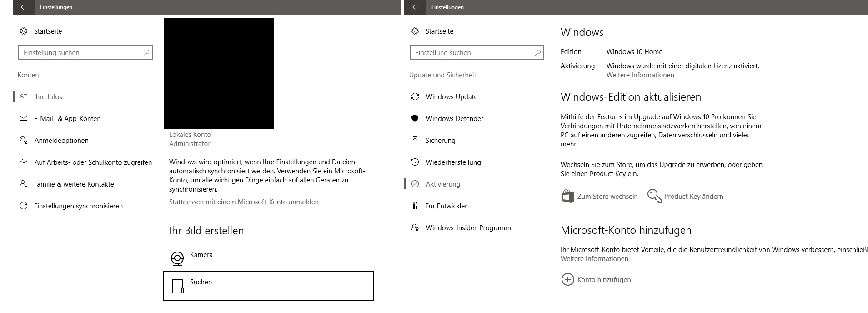Focus Einstellung suchen field in Update window
Image resolution: width=868 pixels, height=313 pixels.
477,53
